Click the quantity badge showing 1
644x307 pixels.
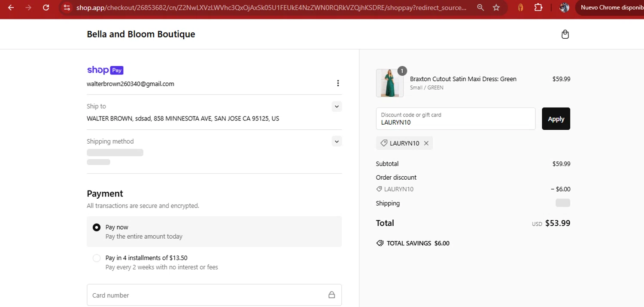402,71
